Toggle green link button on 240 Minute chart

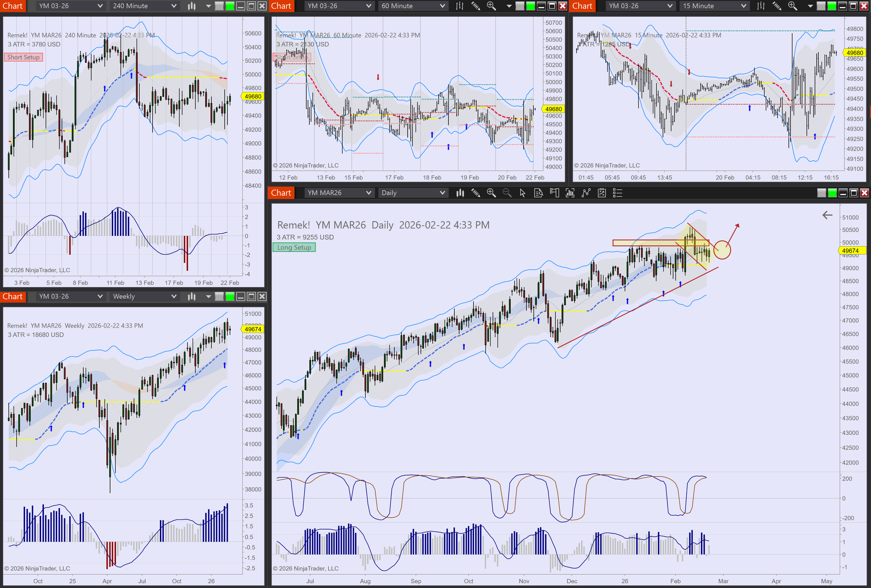tap(230, 6)
